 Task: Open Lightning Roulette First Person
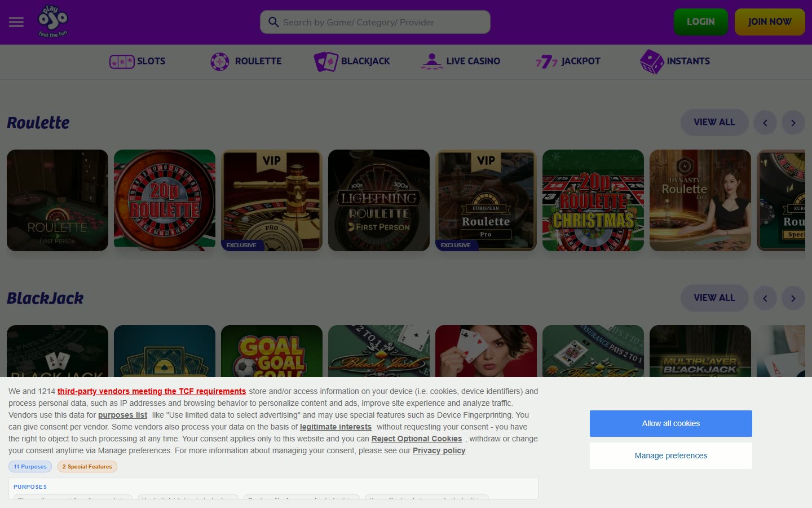coord(379,200)
